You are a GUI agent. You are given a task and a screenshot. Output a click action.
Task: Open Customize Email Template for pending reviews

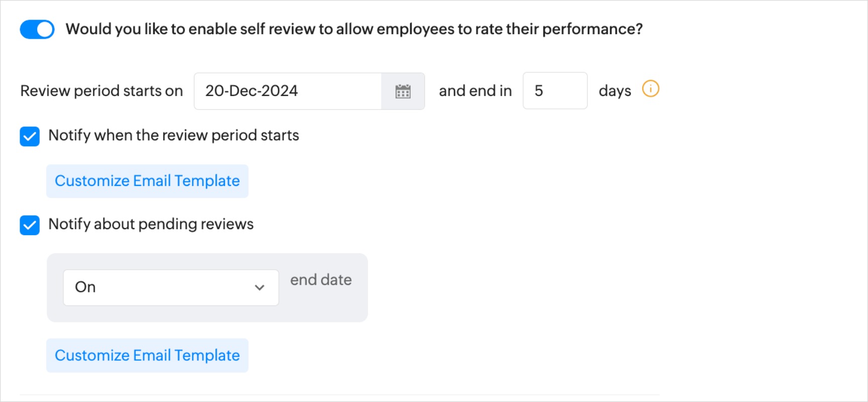click(147, 355)
